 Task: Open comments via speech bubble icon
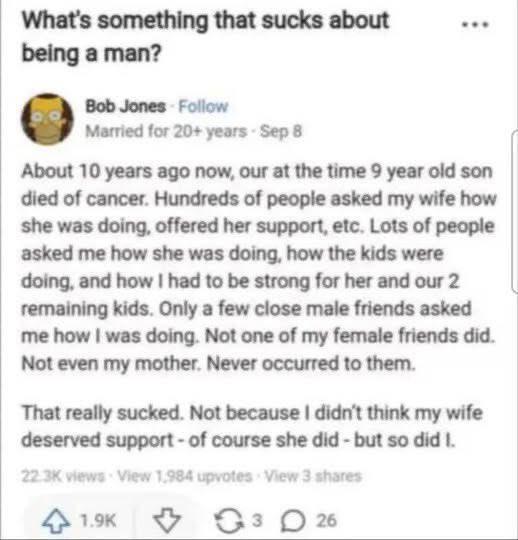point(293,521)
